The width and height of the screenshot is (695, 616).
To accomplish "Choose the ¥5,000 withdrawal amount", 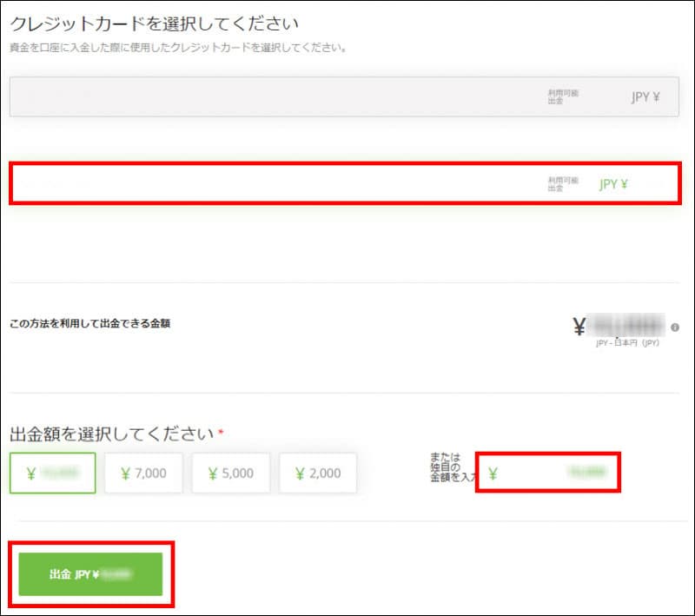I will (230, 474).
